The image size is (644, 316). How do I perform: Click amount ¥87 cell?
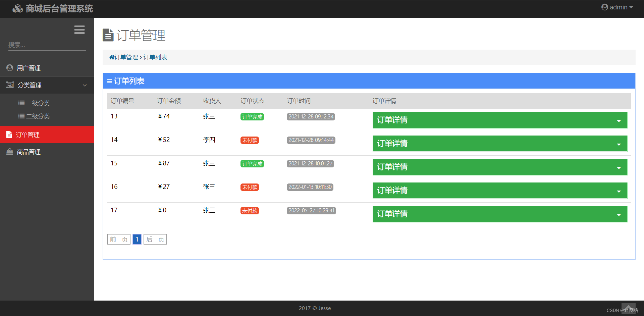point(164,163)
